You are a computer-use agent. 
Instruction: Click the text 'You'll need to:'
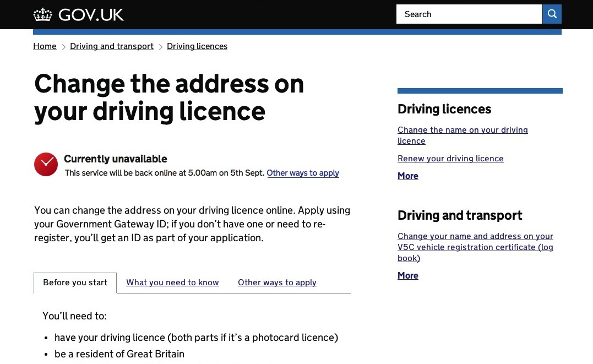pos(74,316)
